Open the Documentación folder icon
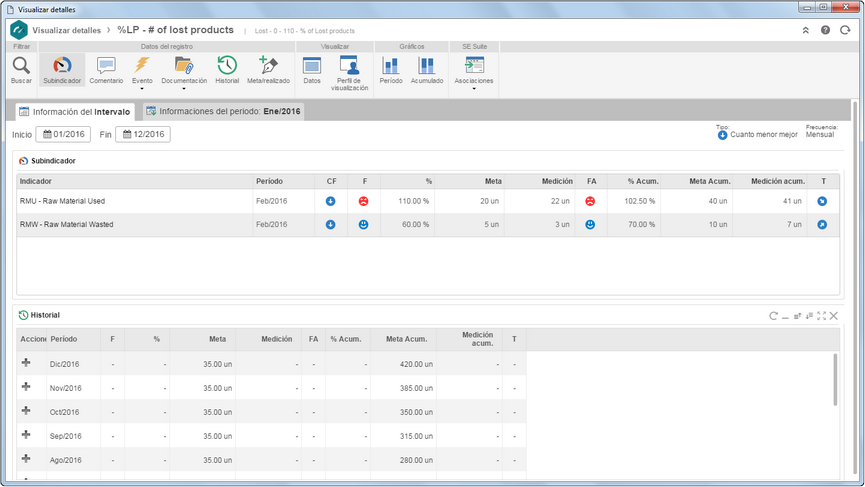The height and width of the screenshot is (487, 865). click(x=184, y=66)
